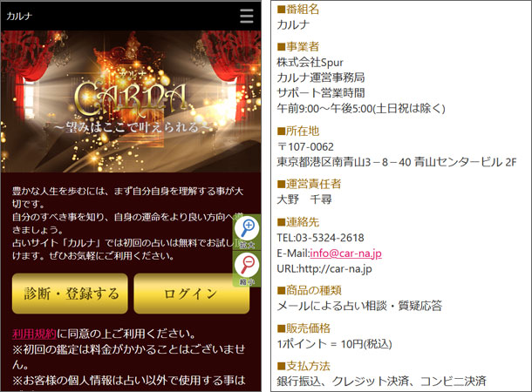This screenshot has height=392, width=532.
Task: Click the 連絡先 section heading
Action: pos(298,222)
